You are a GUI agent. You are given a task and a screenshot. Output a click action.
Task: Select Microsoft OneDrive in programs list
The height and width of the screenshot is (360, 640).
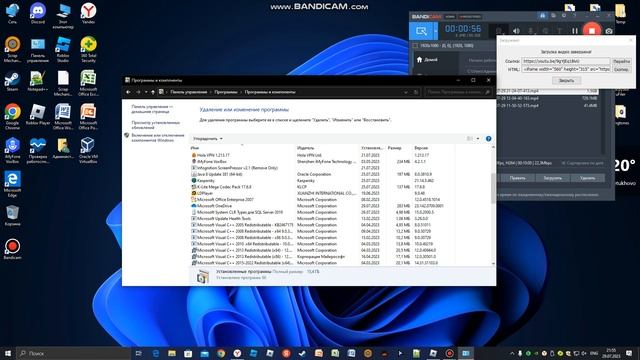coord(322,206)
